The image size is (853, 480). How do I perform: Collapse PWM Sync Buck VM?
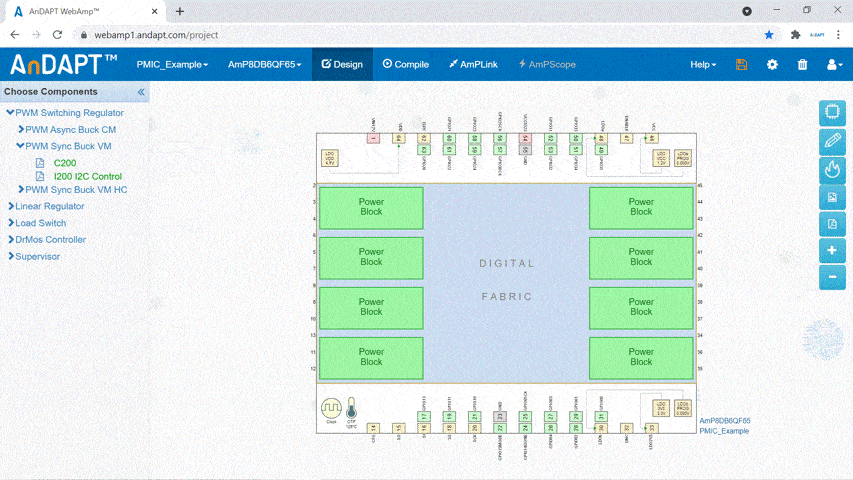[20, 146]
